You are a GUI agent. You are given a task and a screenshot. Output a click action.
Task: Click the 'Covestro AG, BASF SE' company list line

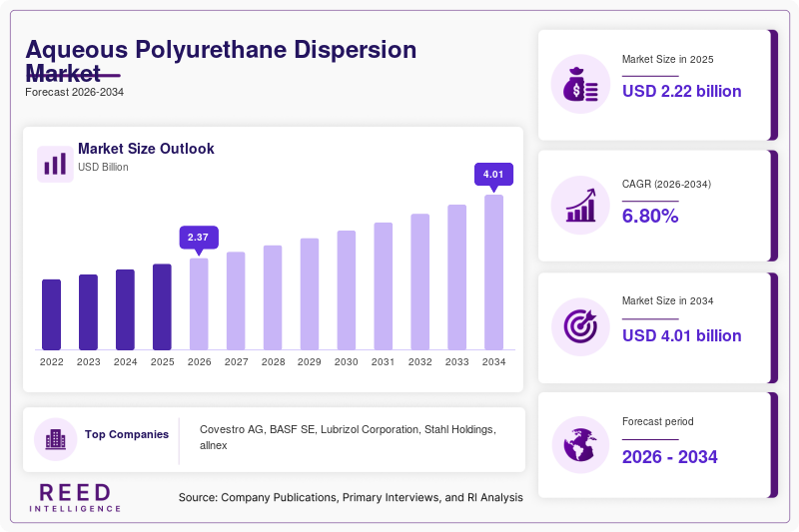(x=348, y=429)
